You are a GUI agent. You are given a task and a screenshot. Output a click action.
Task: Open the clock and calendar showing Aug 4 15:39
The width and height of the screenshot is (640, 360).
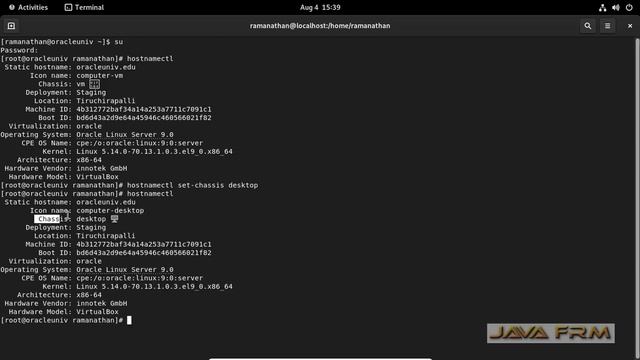[x=320, y=7]
